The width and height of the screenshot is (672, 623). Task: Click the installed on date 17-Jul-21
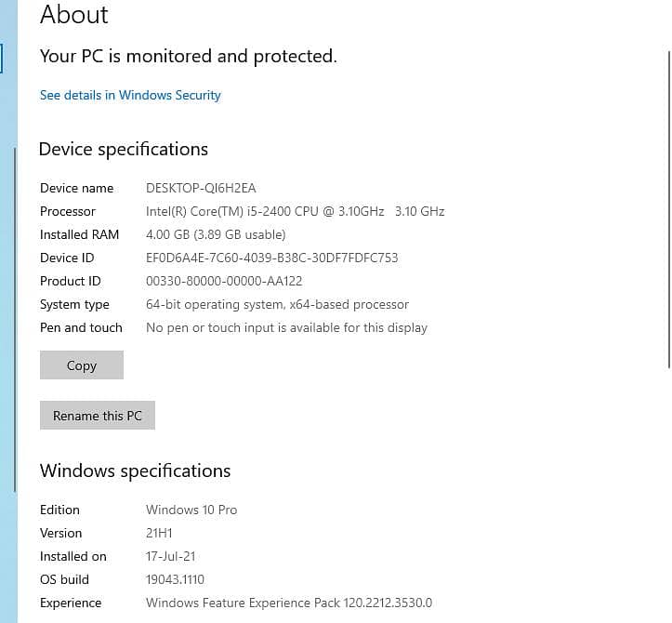[171, 556]
